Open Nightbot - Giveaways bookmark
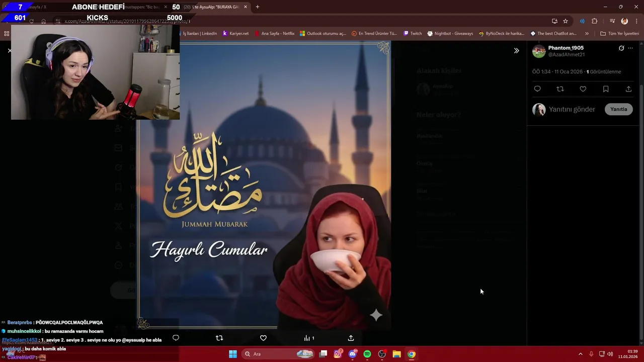This screenshot has height=362, width=644. pos(450,34)
